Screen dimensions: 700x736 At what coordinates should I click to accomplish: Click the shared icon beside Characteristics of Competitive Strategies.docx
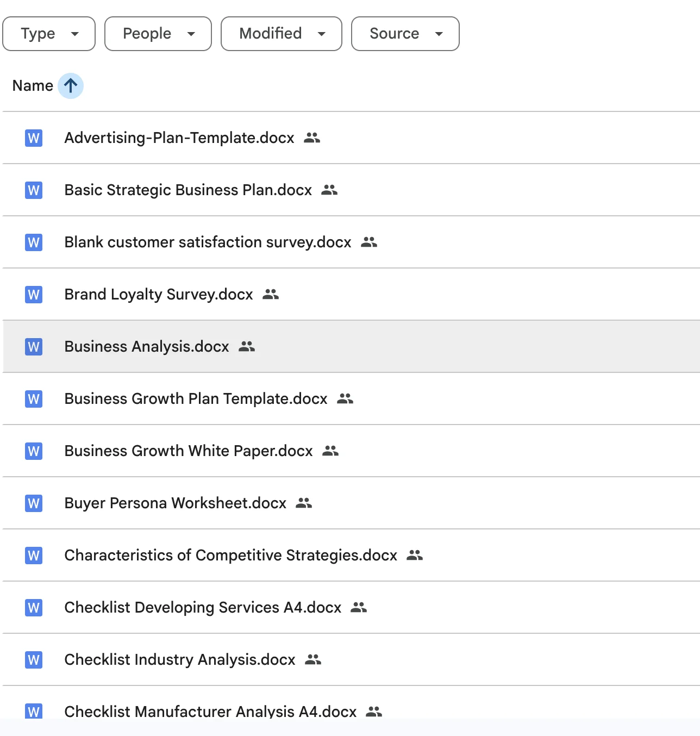point(415,556)
